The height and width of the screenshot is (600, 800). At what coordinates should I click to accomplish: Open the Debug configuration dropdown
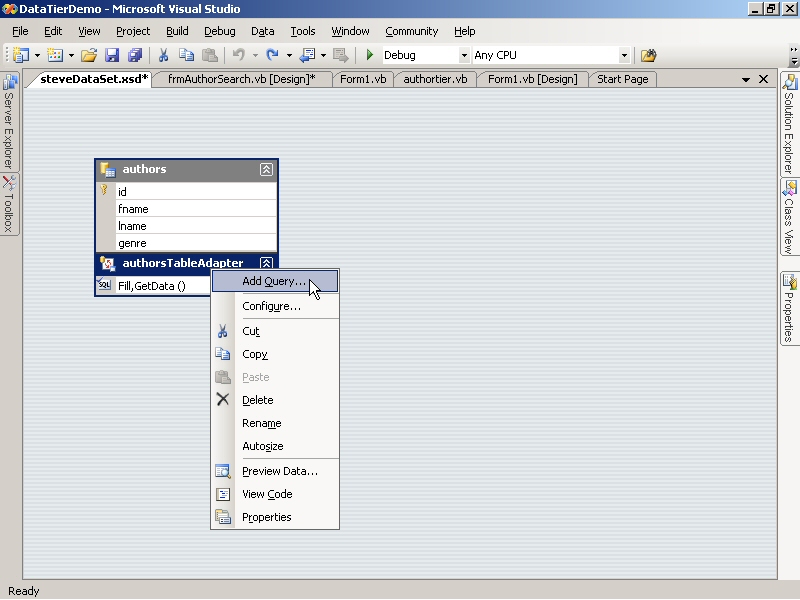pos(464,55)
